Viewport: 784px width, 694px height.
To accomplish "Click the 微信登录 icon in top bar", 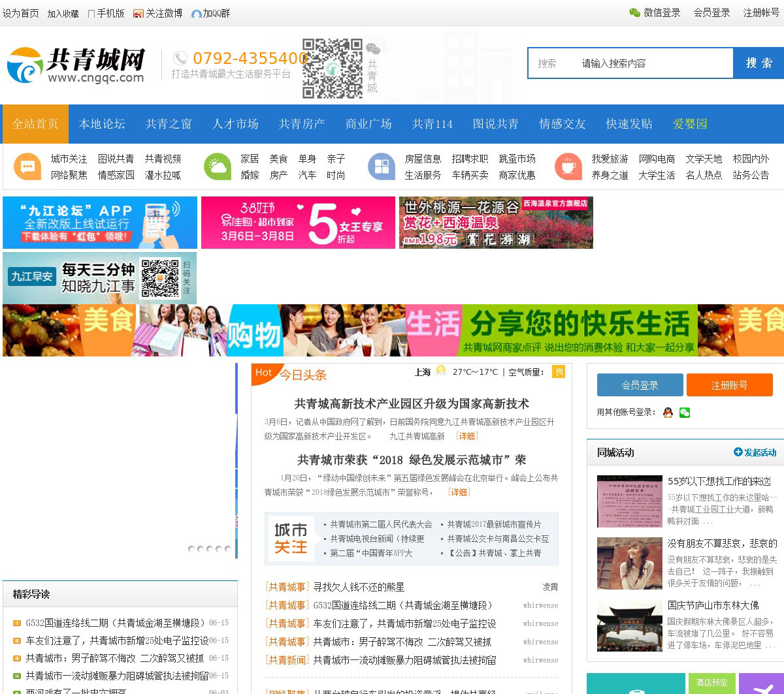I will coord(634,12).
